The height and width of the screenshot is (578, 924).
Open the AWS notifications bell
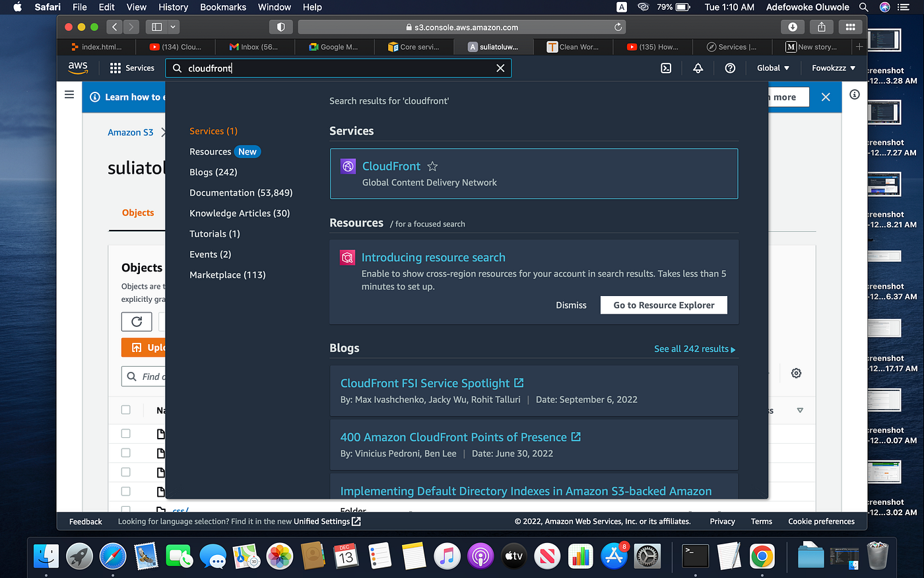[698, 68]
